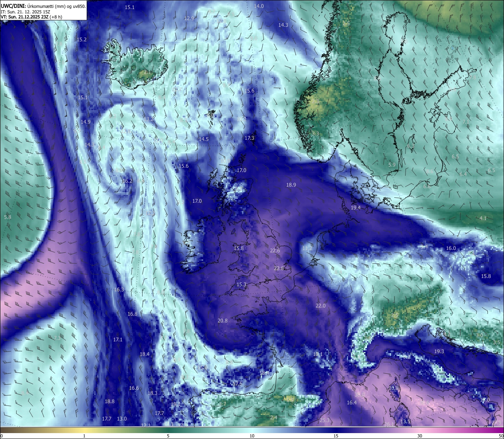Click the 19.1 value west of Portugal
Viewport: 504px width, 439px height.
point(176,404)
